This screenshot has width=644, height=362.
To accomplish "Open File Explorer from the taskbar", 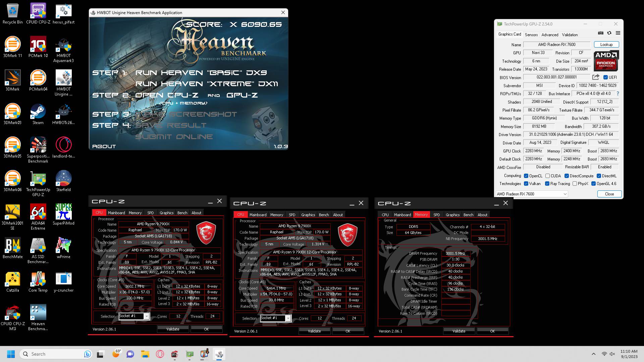I will point(145,354).
